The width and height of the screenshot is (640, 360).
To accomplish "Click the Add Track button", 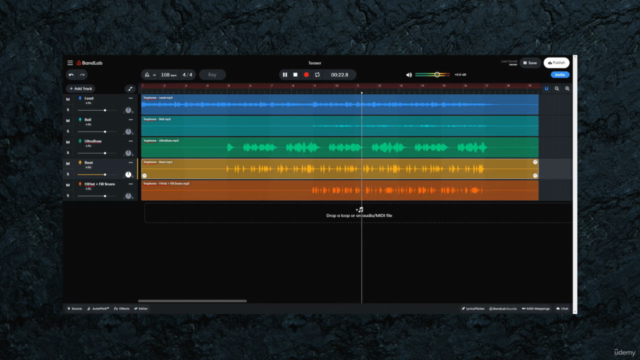I will [81, 89].
